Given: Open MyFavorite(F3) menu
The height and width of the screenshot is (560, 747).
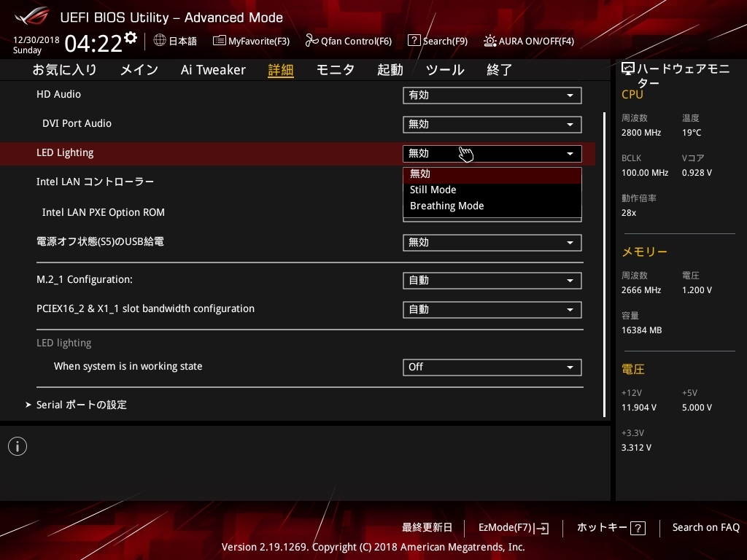Looking at the screenshot, I should coord(251,41).
